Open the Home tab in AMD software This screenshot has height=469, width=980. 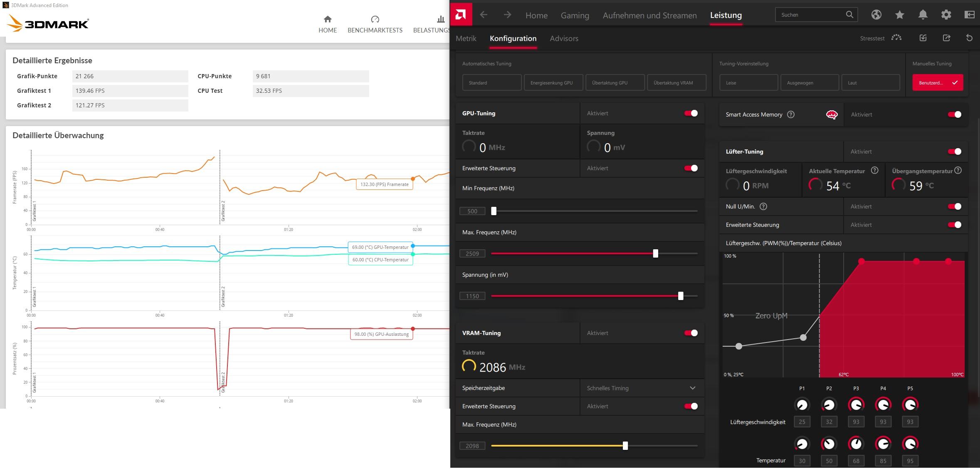point(536,15)
